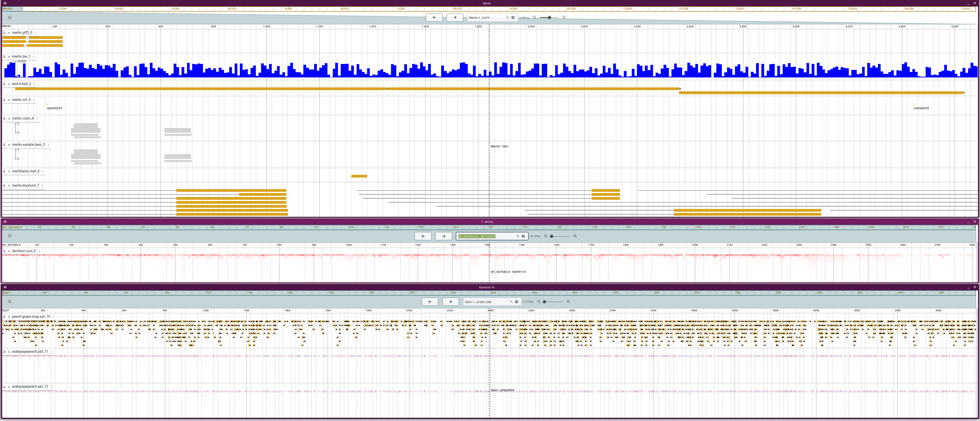The height and width of the screenshot is (421, 980).
Task: Close the peach-grape-map.paf_10 track
Action: click(9, 317)
